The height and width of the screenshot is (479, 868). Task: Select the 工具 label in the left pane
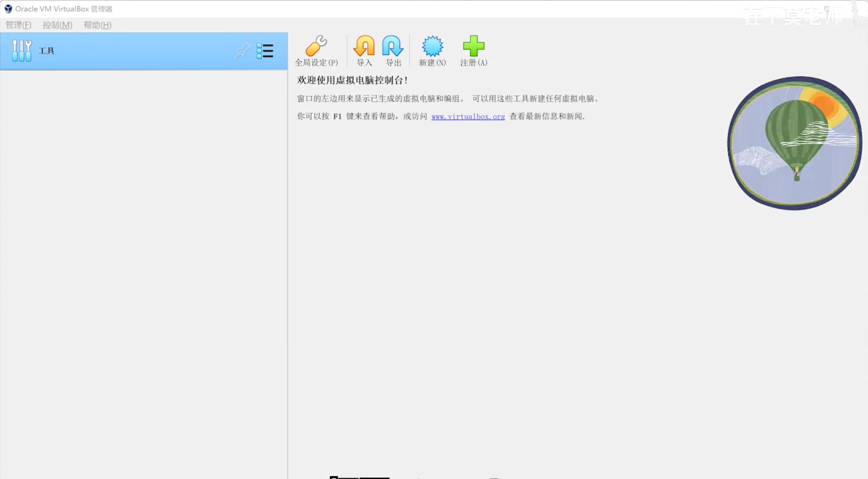[x=47, y=51]
